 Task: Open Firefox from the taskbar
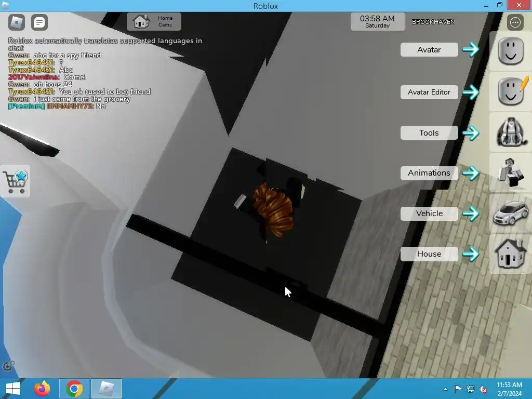pyautogui.click(x=42, y=389)
